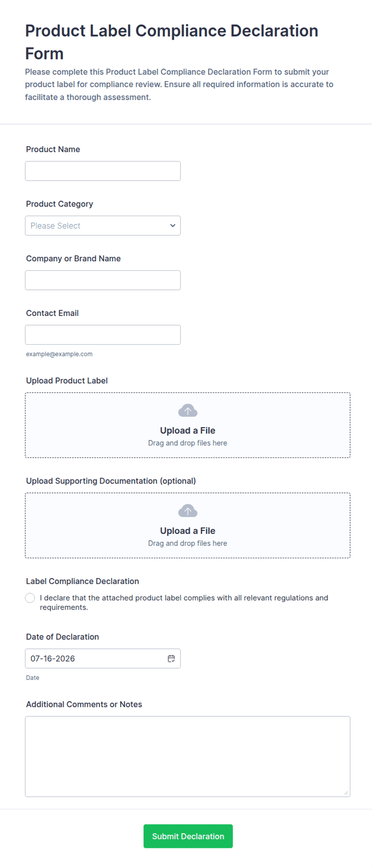Submit Declaration button click
372x868 pixels.
(188, 836)
